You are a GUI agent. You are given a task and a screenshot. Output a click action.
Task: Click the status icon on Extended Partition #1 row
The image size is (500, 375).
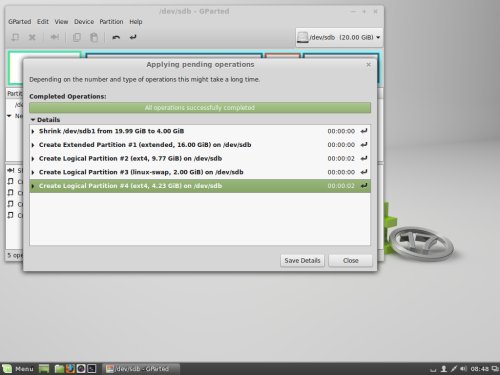pos(364,145)
